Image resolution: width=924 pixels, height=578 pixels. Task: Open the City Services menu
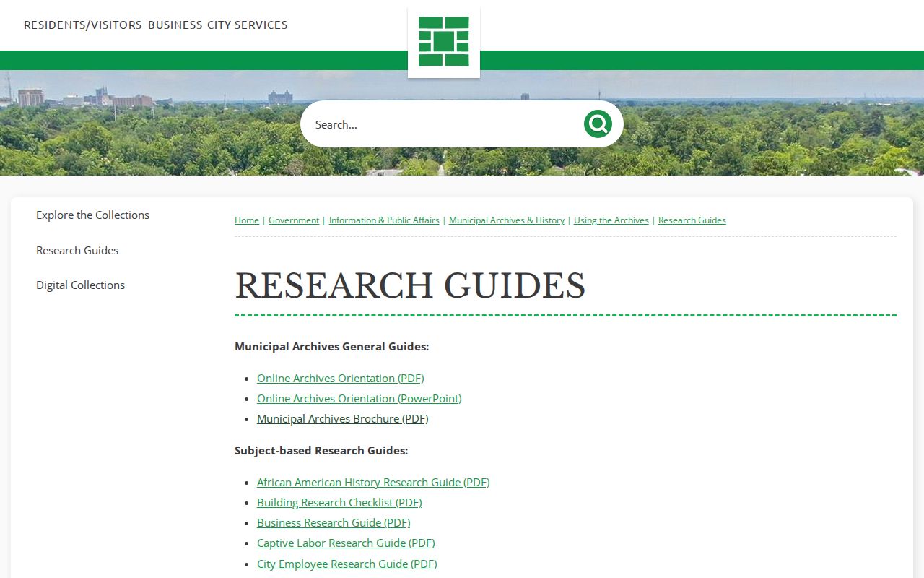[248, 25]
